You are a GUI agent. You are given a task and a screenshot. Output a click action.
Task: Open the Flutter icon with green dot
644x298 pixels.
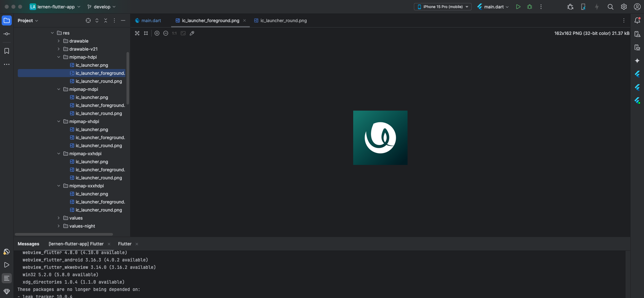[637, 101]
